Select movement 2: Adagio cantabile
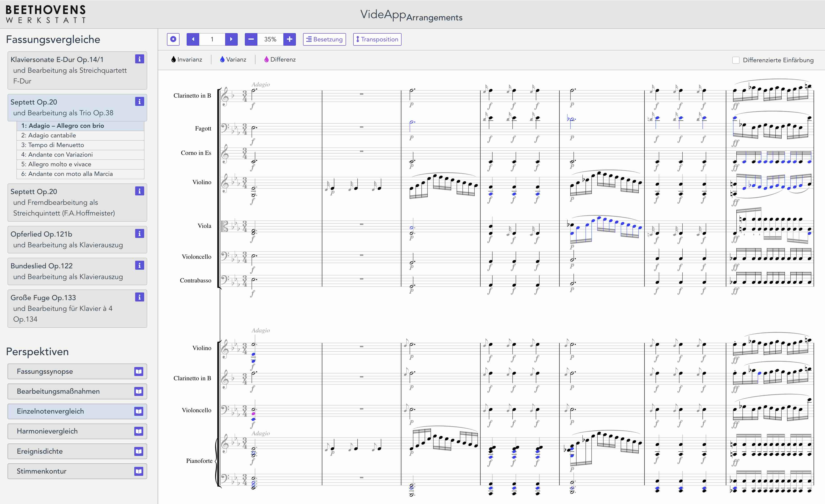 tap(80, 135)
